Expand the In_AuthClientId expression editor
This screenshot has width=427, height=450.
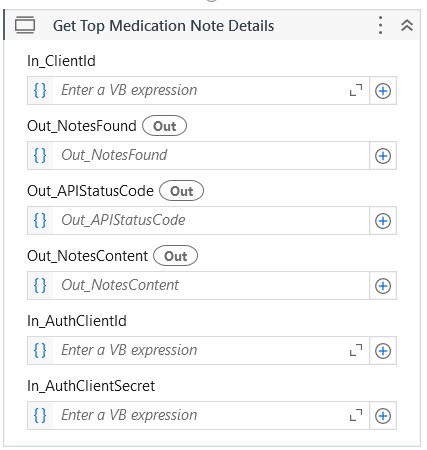click(x=356, y=351)
